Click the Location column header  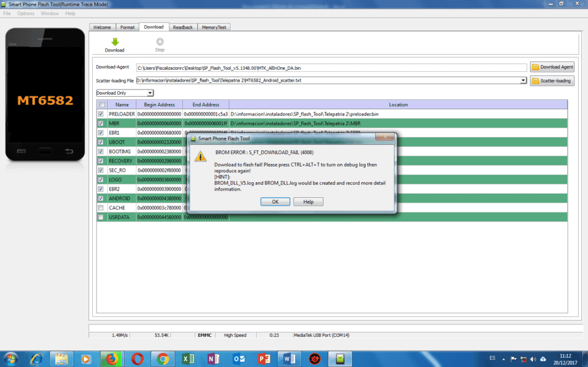coord(399,104)
